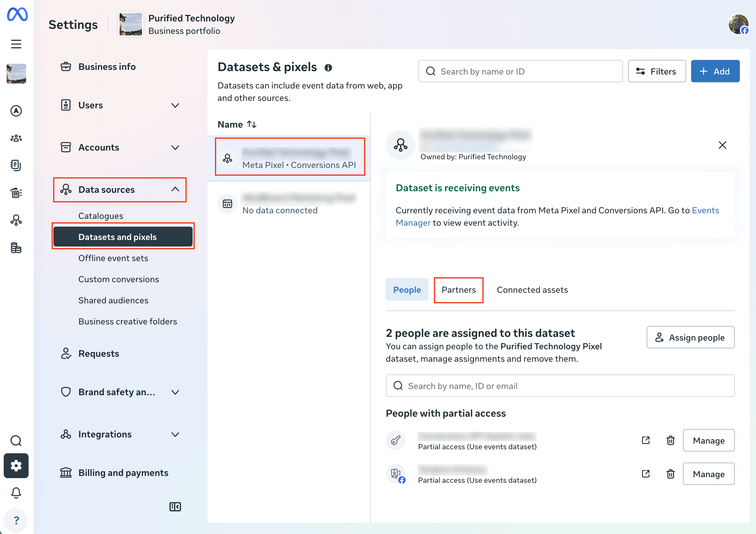Click the Purified Technology business portfolio name
The image size is (756, 534).
[191, 18]
